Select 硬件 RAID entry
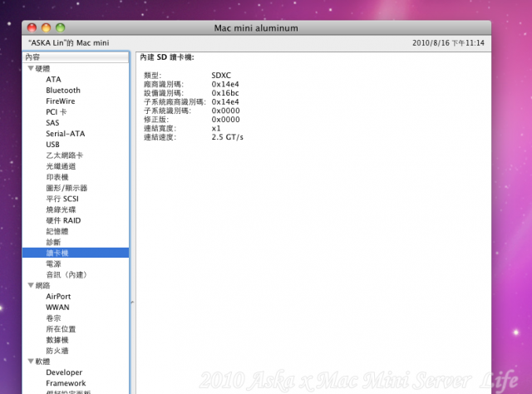 point(63,220)
